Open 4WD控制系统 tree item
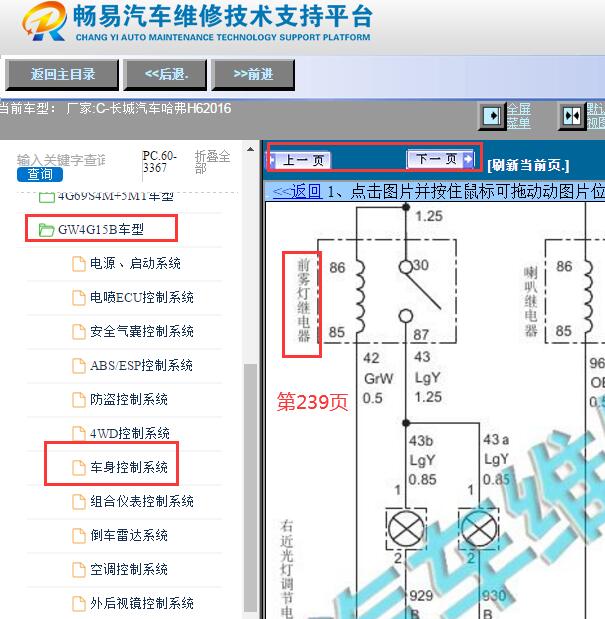 click(129, 433)
